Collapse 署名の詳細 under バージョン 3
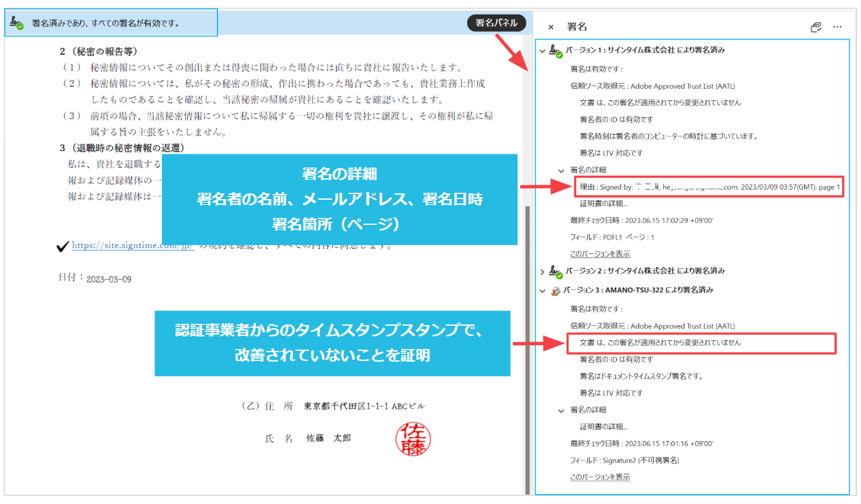 (561, 411)
